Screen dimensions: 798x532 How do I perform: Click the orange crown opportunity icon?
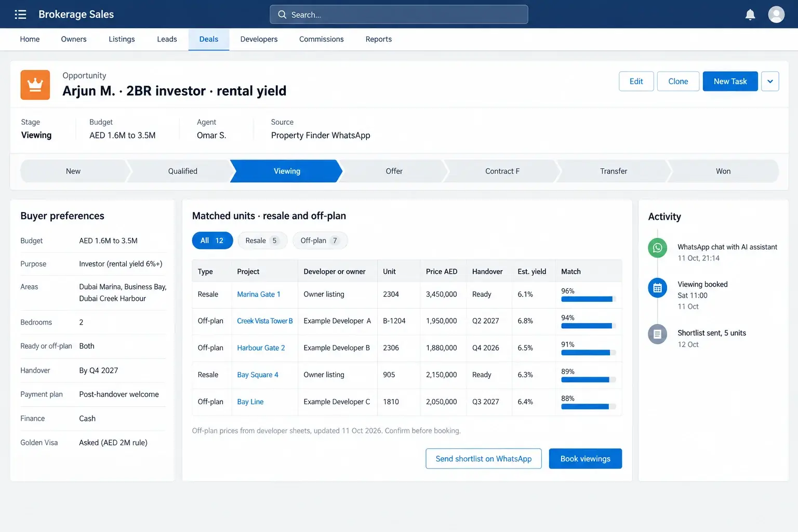(35, 85)
